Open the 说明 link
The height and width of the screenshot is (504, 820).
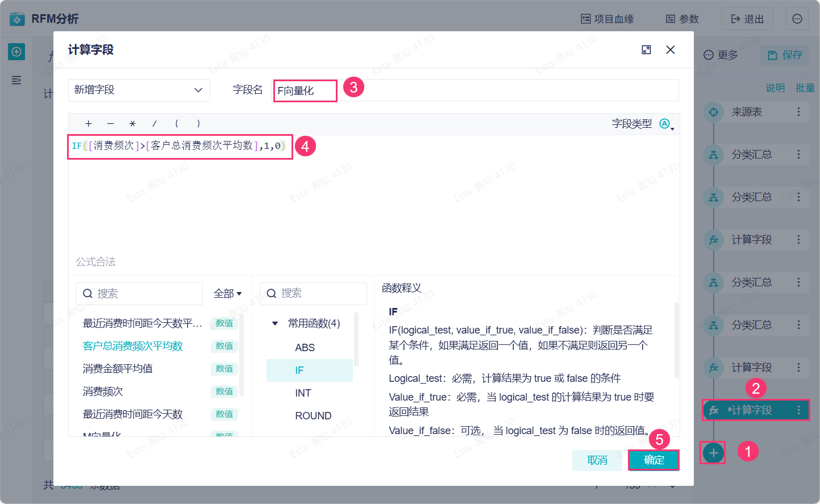775,88
